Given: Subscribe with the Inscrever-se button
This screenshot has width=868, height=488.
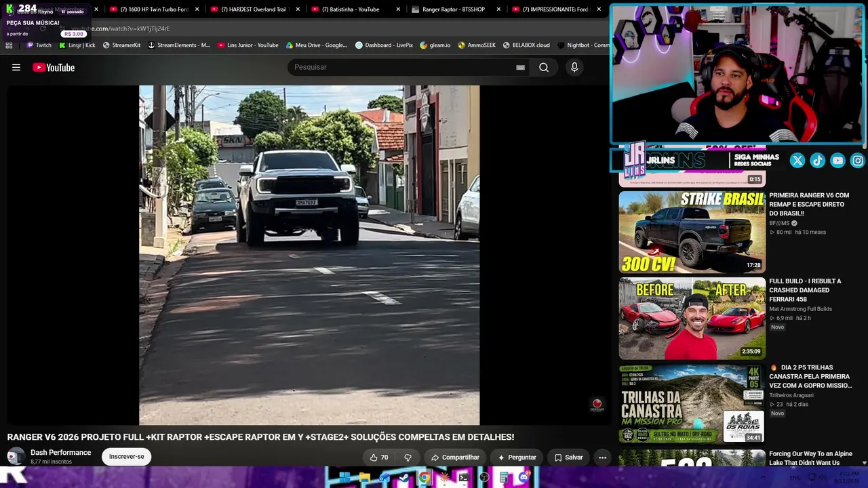Looking at the screenshot, I should [x=127, y=457].
